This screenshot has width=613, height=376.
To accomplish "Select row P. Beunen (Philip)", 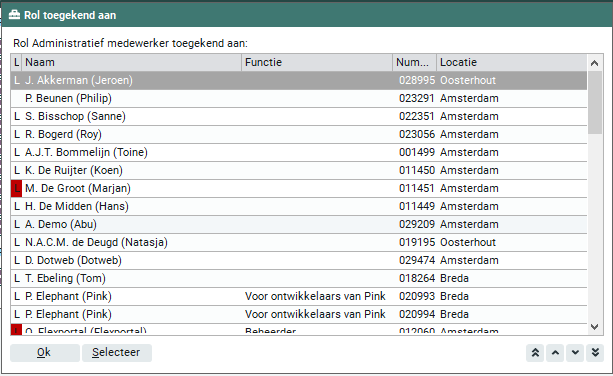I will click(299, 98).
